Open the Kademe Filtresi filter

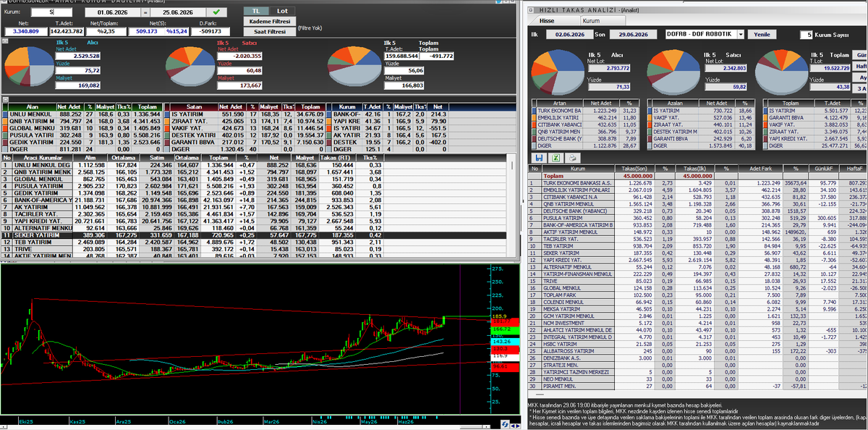coord(268,22)
